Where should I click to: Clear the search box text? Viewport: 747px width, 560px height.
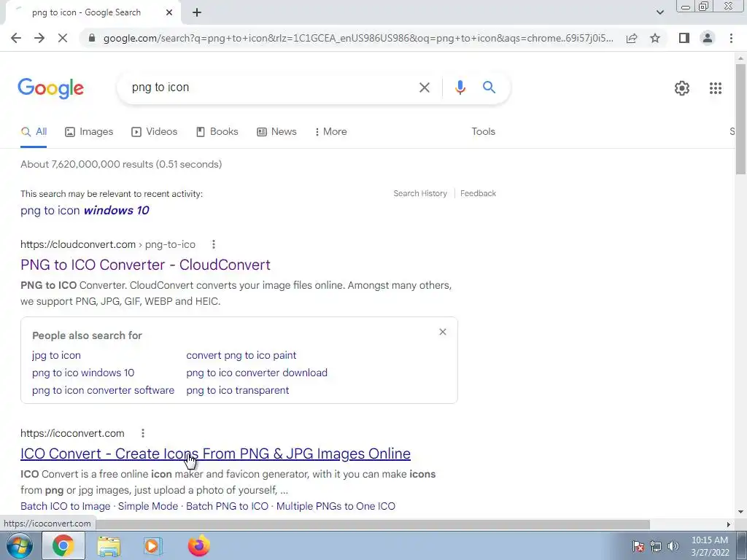click(x=424, y=87)
